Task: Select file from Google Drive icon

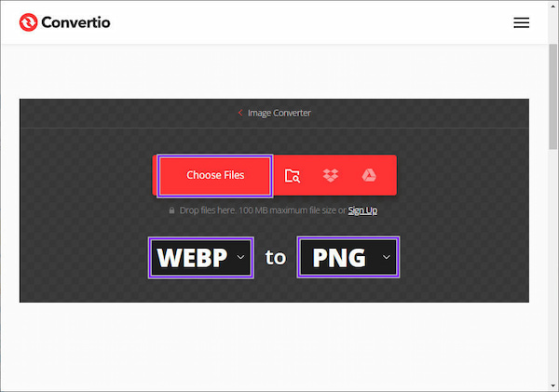Action: (x=369, y=175)
